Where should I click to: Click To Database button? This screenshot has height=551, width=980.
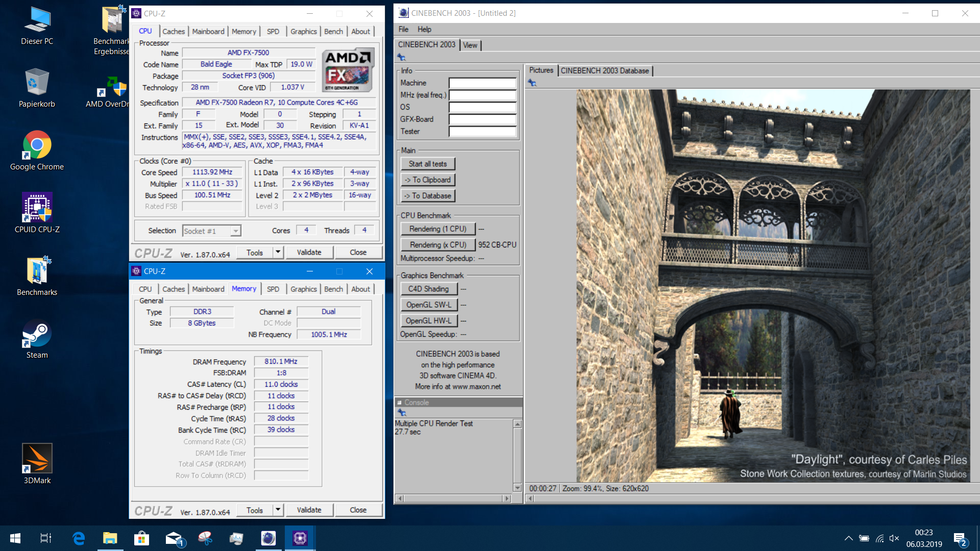click(428, 195)
